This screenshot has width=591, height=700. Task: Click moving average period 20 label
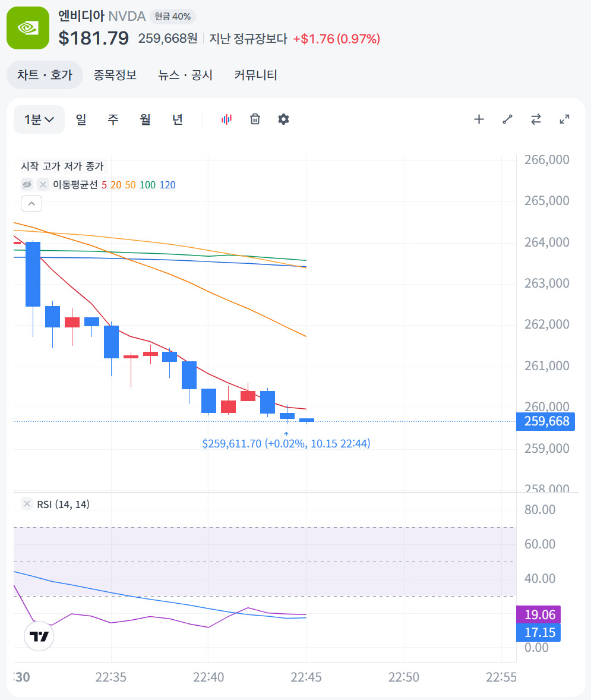[116, 185]
